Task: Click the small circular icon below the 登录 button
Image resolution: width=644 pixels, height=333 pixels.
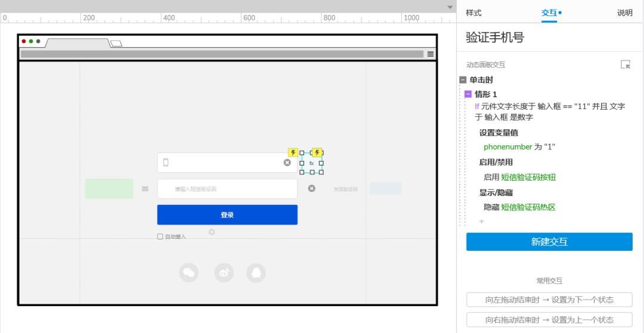Action: [x=212, y=232]
